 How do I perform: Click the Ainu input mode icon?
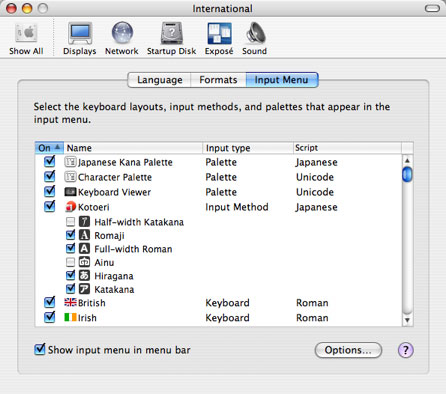(84, 262)
